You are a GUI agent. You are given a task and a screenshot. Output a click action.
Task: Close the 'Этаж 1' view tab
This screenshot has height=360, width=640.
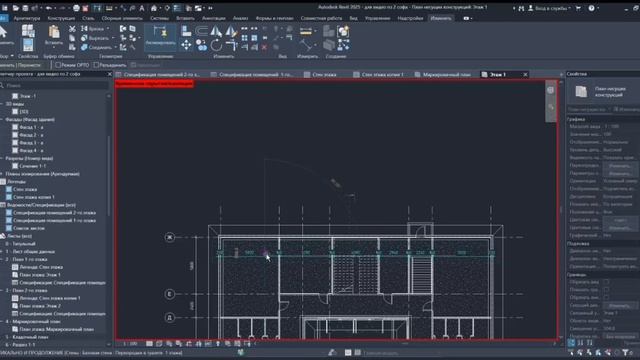pos(525,74)
